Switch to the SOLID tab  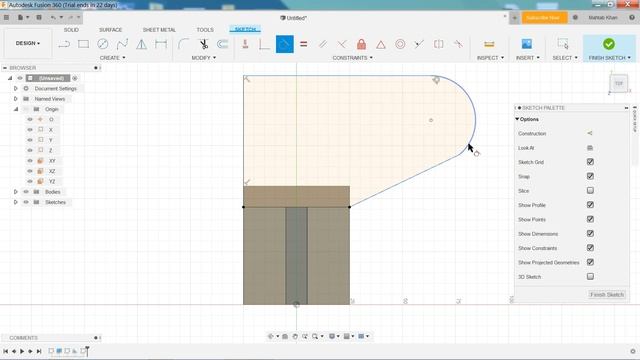coord(71,30)
